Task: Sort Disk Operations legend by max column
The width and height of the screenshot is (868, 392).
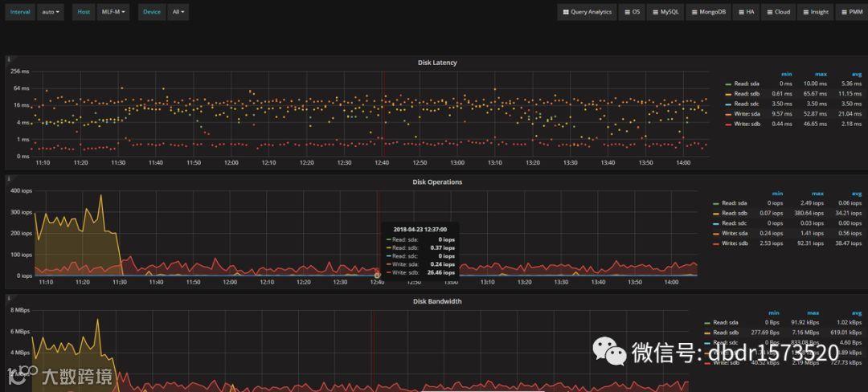Action: click(817, 193)
